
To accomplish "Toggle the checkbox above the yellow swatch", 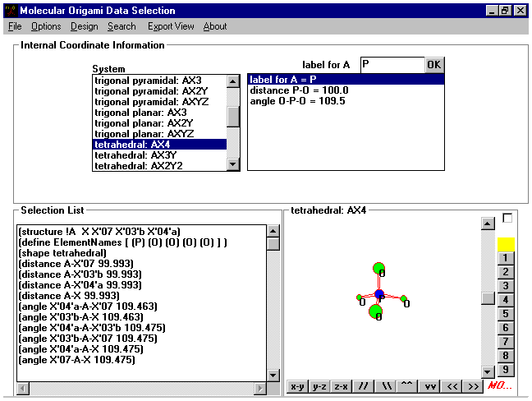I will [507, 219].
